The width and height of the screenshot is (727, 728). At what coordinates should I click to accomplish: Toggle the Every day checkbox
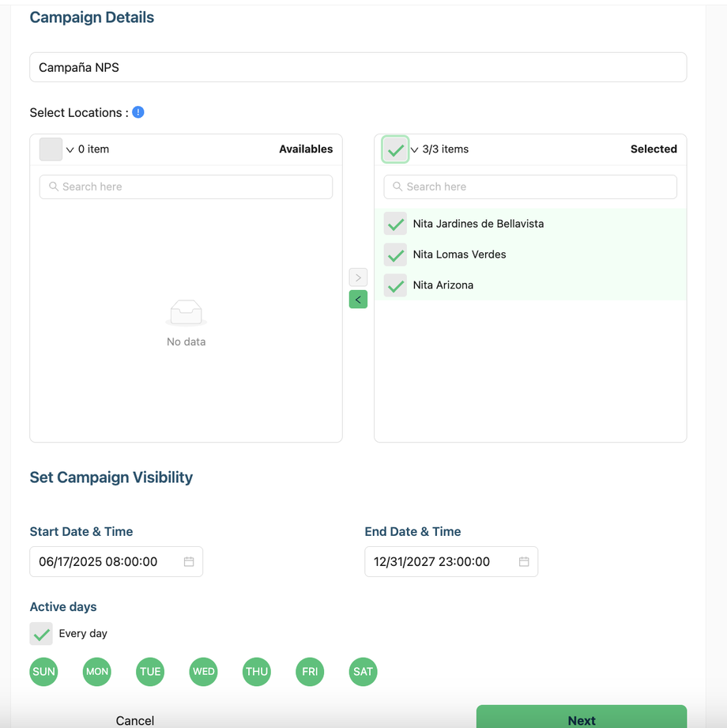coord(41,633)
